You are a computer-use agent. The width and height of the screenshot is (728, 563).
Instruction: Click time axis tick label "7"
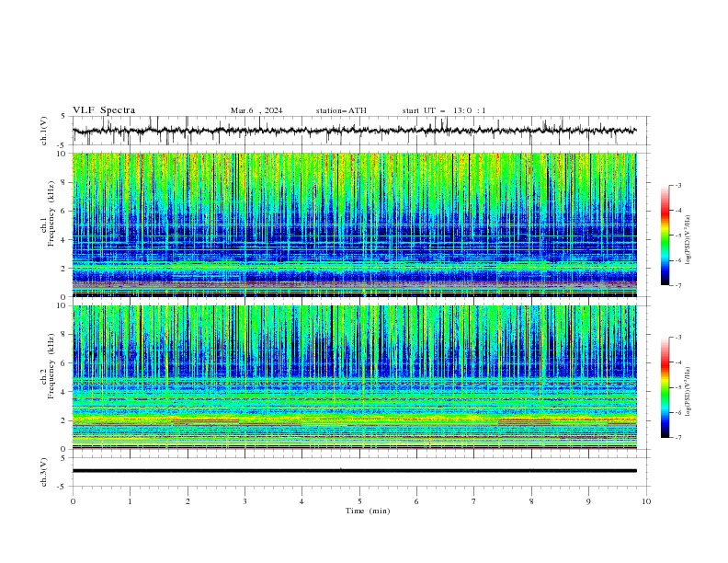point(474,501)
